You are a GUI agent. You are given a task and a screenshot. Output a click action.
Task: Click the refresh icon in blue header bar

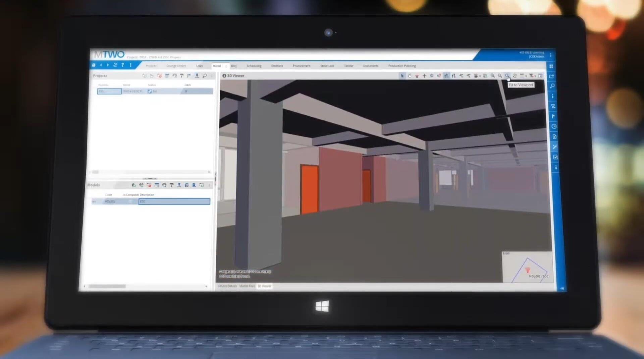pos(115,65)
